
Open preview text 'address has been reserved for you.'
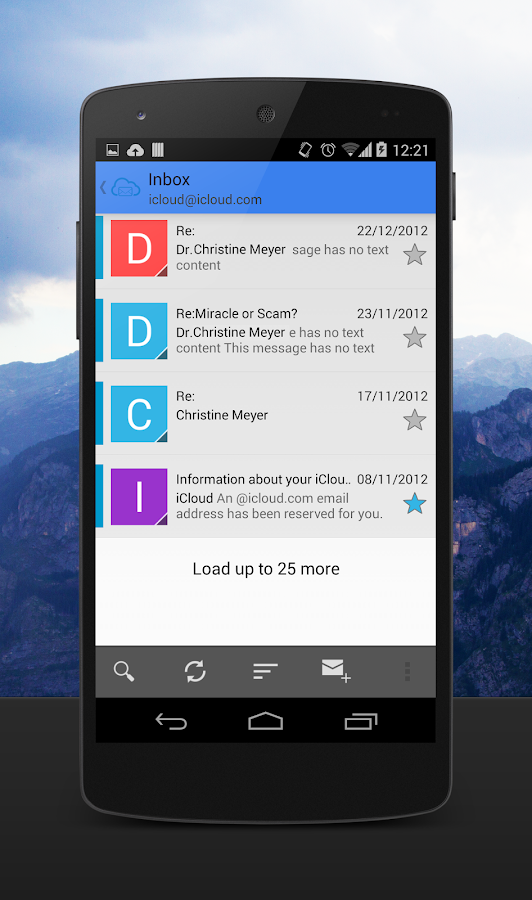(x=279, y=514)
